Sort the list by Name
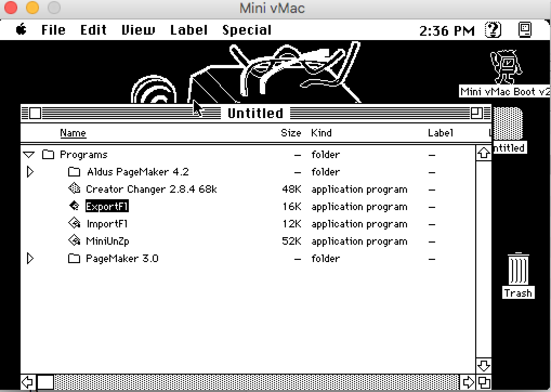The height and width of the screenshot is (392, 551). coord(73,133)
